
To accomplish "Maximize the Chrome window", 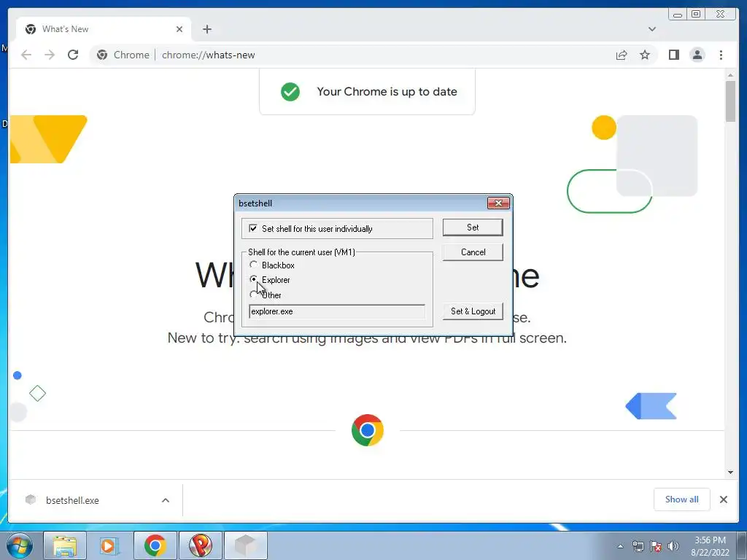I will click(x=696, y=15).
